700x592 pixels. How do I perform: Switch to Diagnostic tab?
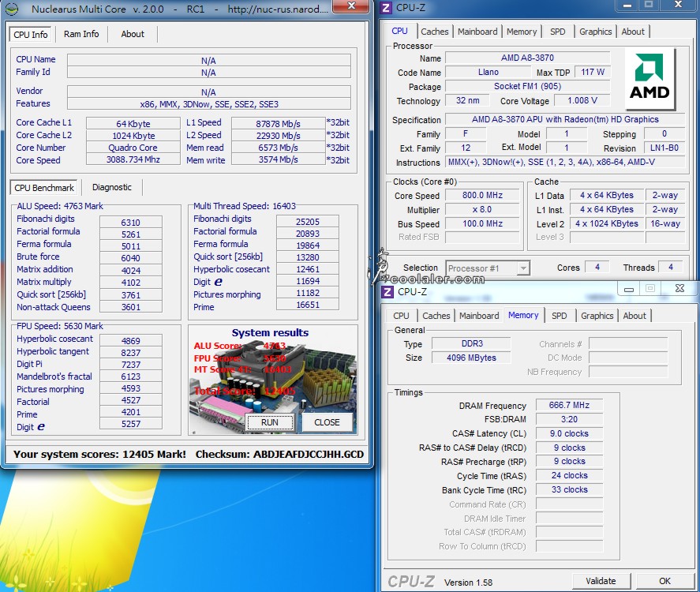111,188
